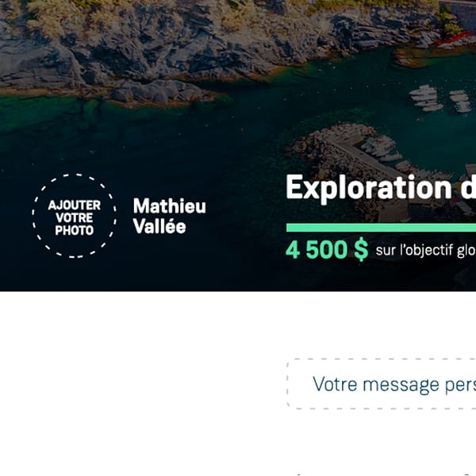Image resolution: width=476 pixels, height=476 pixels.
Task: Click the red kayaks at the banner's top right
Action: (x=454, y=40)
